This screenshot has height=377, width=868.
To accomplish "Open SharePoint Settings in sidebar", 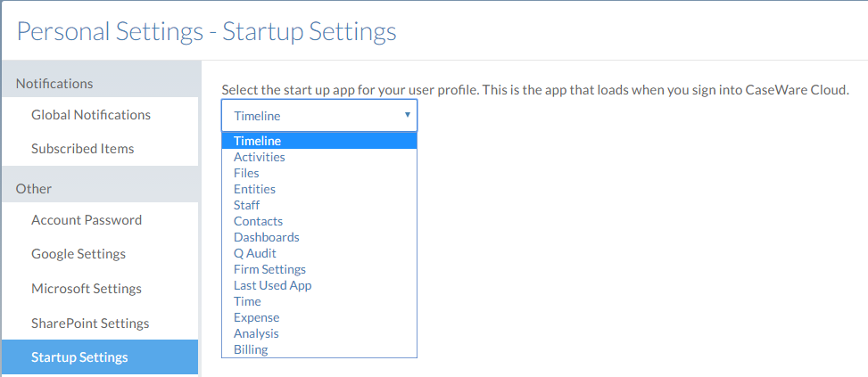I will 90,324.
